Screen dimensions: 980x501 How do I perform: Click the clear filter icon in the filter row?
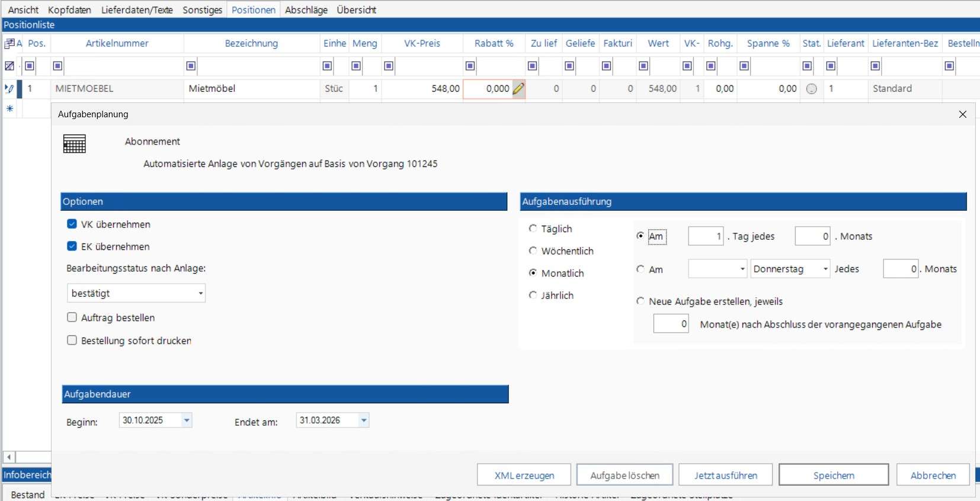9,66
